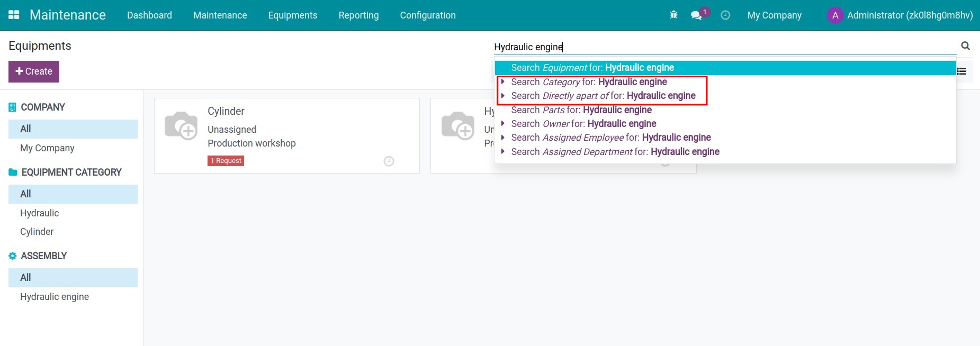Open the conversations chat icon

click(696, 15)
